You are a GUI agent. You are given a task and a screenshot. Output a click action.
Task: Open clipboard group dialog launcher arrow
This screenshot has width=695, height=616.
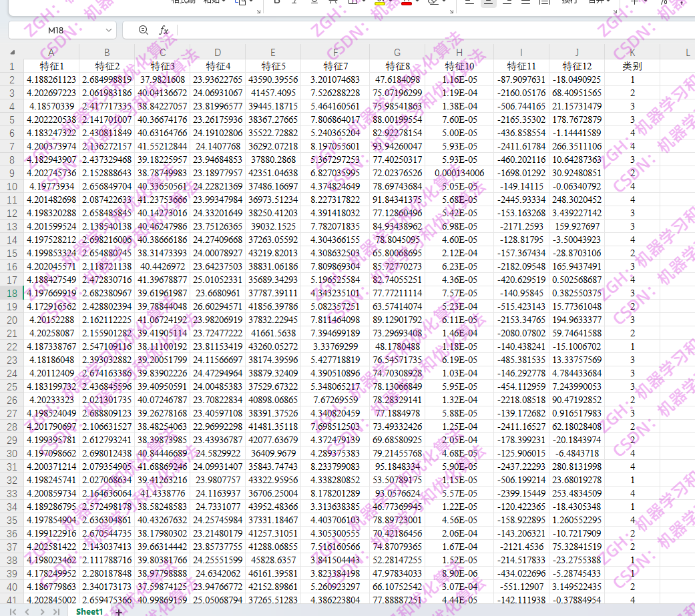coord(259,11)
